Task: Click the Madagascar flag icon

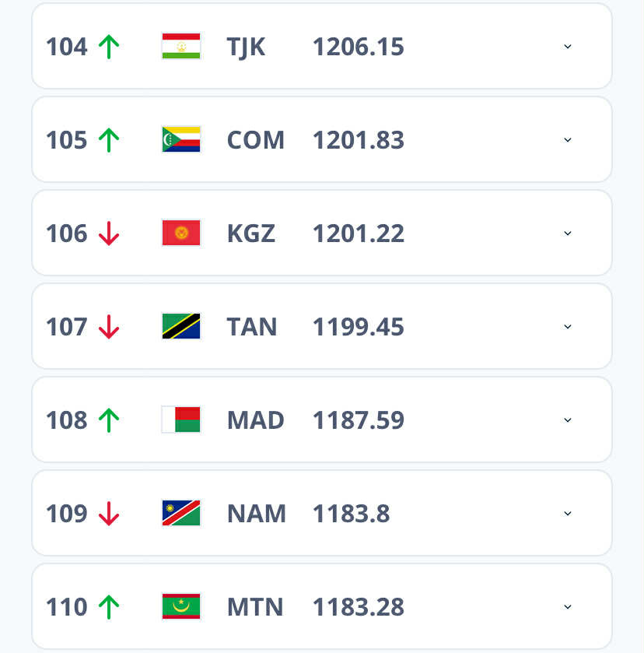Action: [181, 420]
